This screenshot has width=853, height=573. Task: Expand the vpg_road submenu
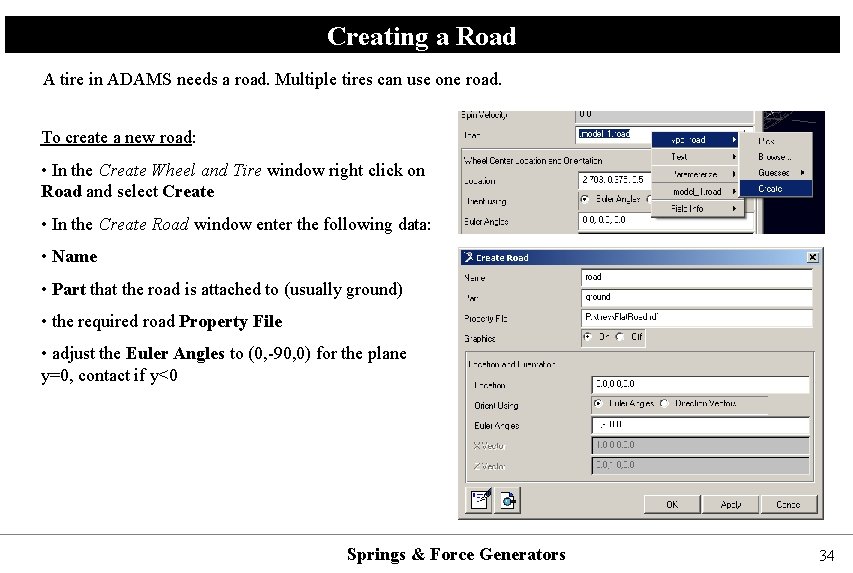point(695,140)
